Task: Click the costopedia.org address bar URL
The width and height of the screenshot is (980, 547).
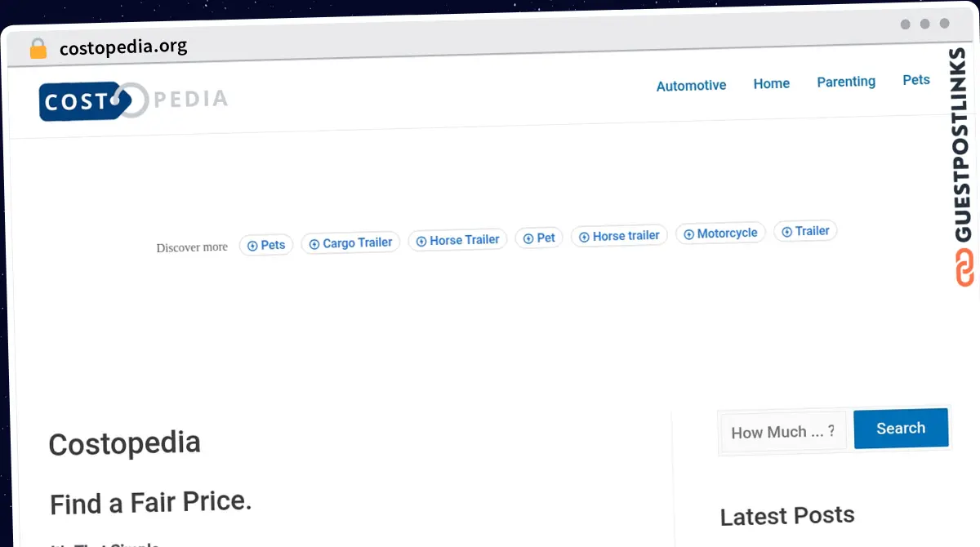Action: coord(123,47)
